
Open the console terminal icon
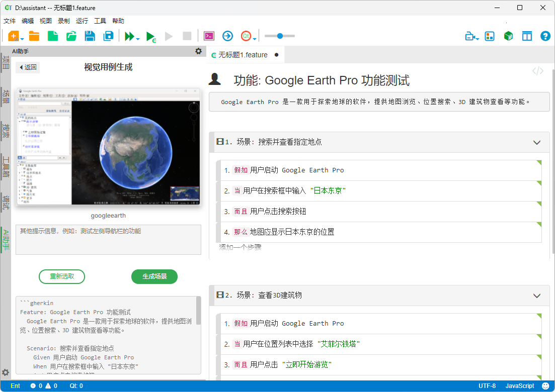[209, 36]
